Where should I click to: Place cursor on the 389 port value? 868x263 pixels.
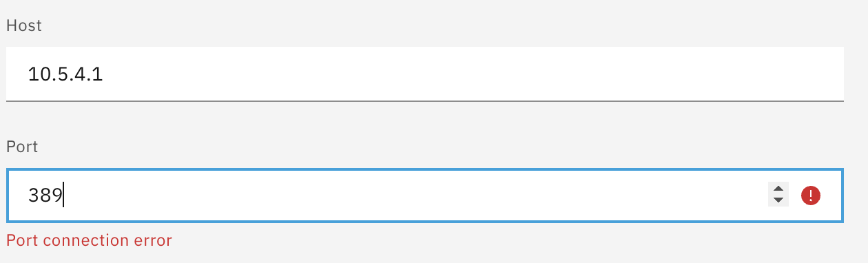[x=45, y=196]
